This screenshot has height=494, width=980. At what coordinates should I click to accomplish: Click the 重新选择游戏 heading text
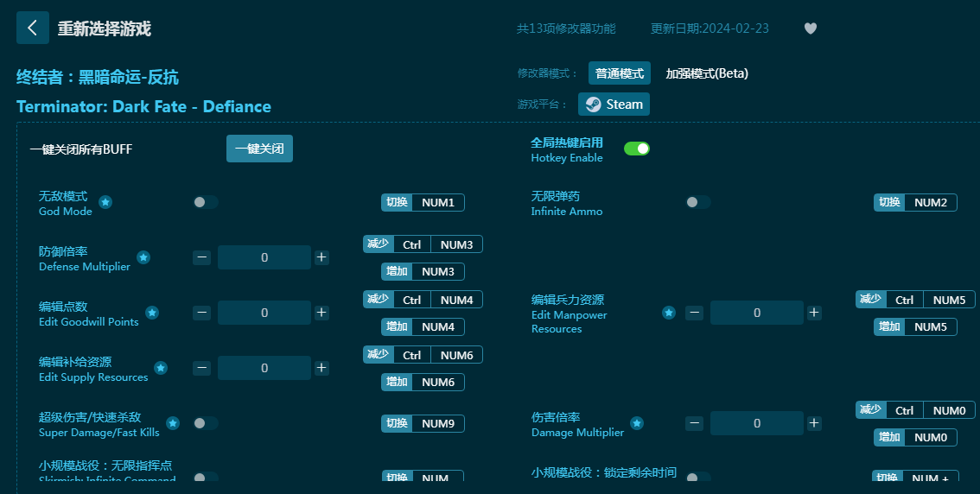coord(105,28)
